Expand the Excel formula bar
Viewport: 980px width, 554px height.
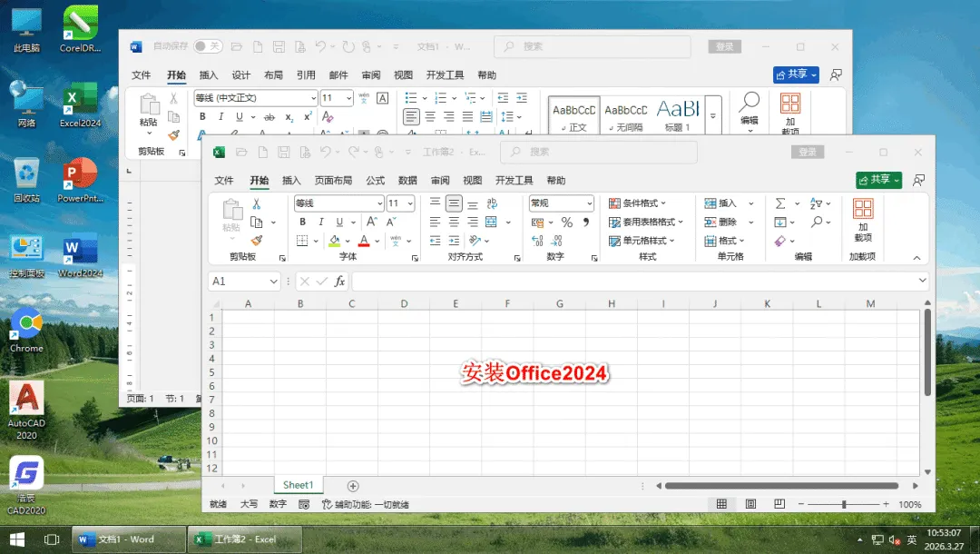point(922,281)
